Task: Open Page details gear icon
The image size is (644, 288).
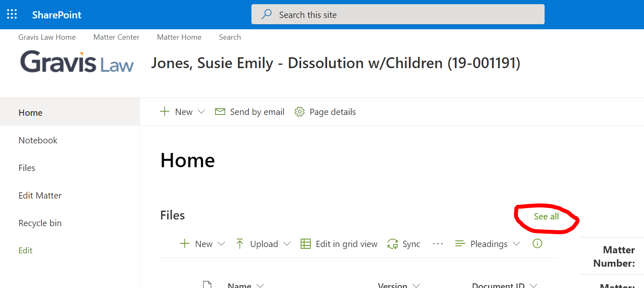Action: (x=299, y=112)
